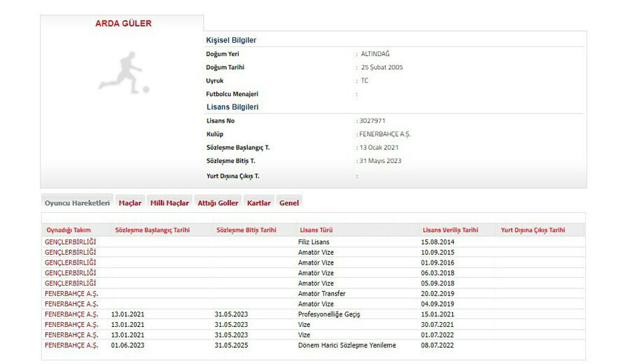Select the Attığı Goller tab
The height and width of the screenshot is (364, 630).
coord(218,203)
